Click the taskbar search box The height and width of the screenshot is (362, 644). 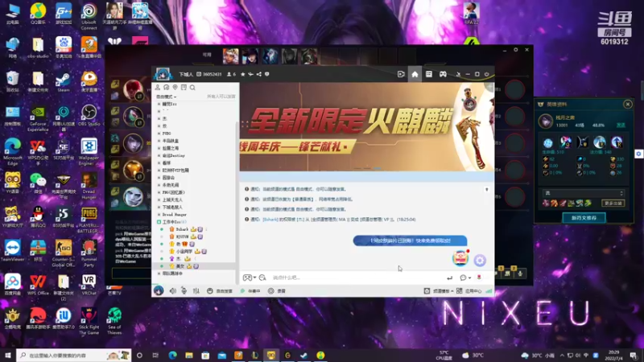tap(74, 355)
